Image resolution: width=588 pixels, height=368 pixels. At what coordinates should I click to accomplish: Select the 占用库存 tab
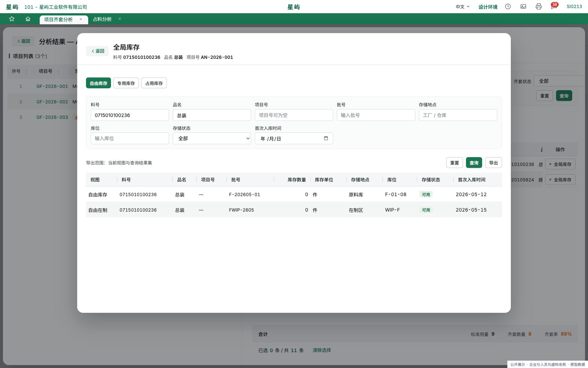(x=154, y=83)
